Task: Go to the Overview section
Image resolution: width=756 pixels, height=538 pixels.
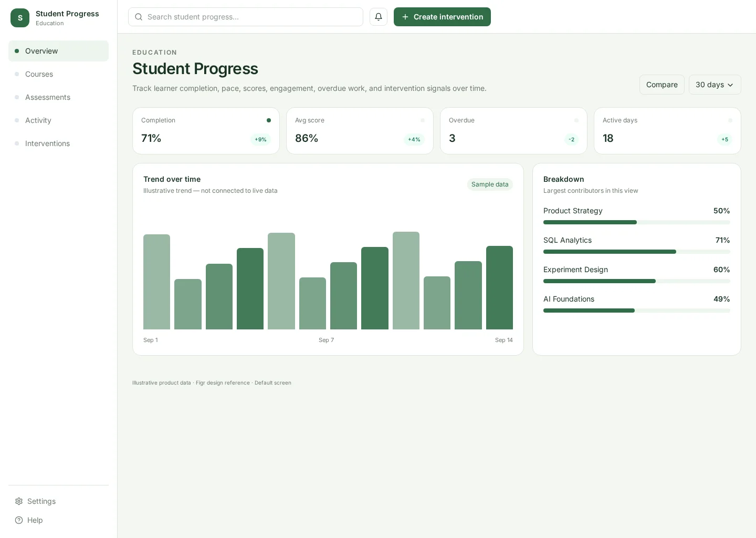Action: pos(58,51)
